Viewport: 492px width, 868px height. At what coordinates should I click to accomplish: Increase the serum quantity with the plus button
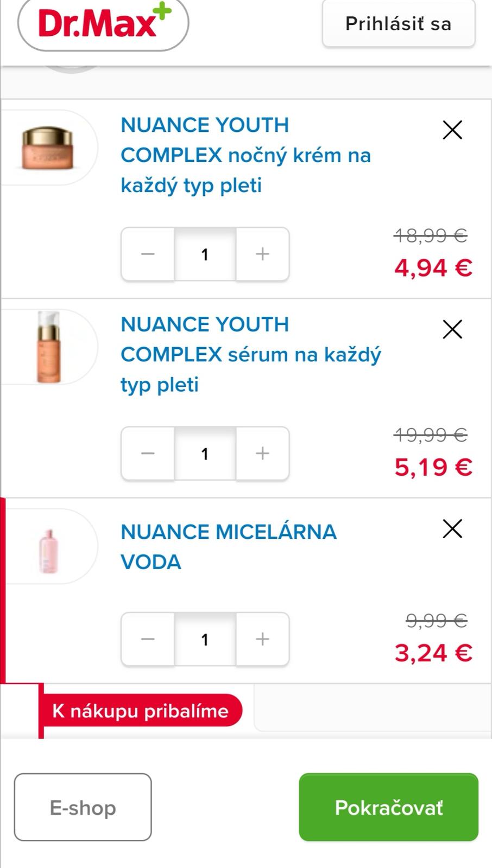click(x=263, y=453)
